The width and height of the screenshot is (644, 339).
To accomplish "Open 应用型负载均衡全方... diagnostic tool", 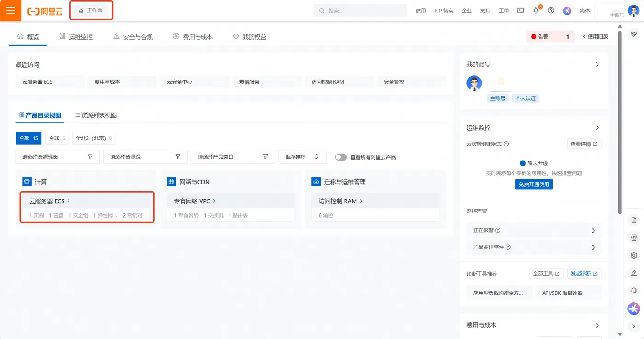I will point(500,293).
